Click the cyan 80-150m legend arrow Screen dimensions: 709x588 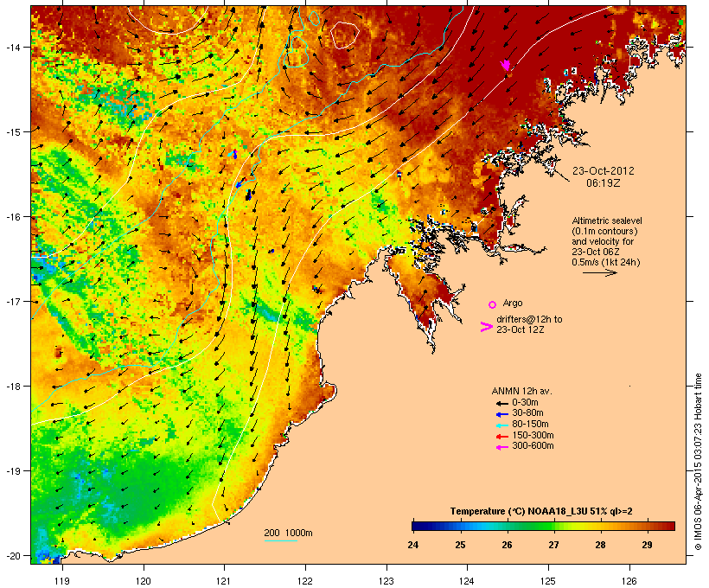tap(501, 425)
